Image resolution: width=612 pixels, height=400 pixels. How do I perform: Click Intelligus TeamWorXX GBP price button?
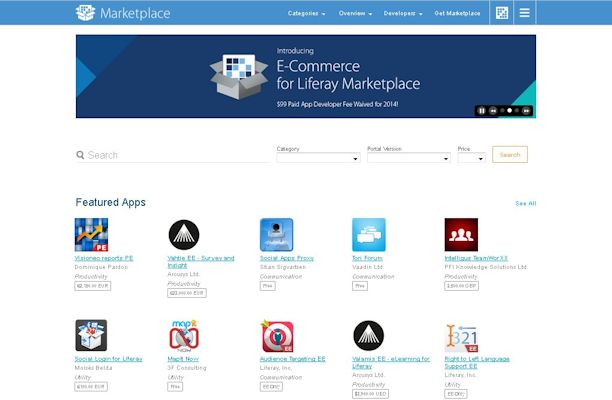[461, 286]
